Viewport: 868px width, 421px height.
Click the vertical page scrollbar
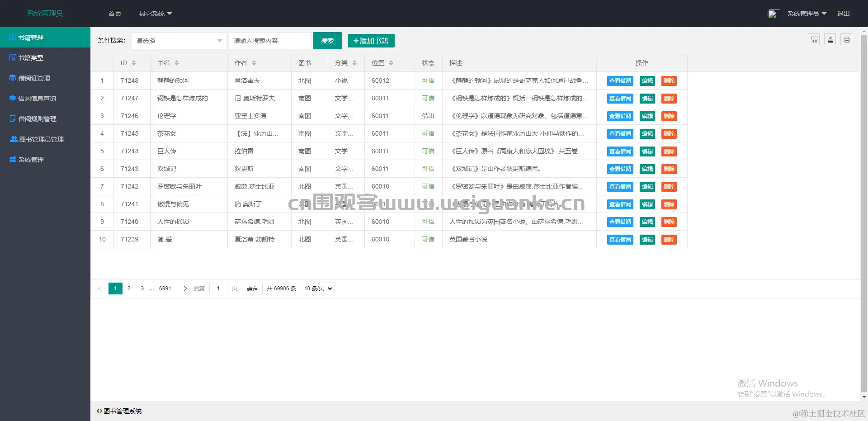coord(864,214)
